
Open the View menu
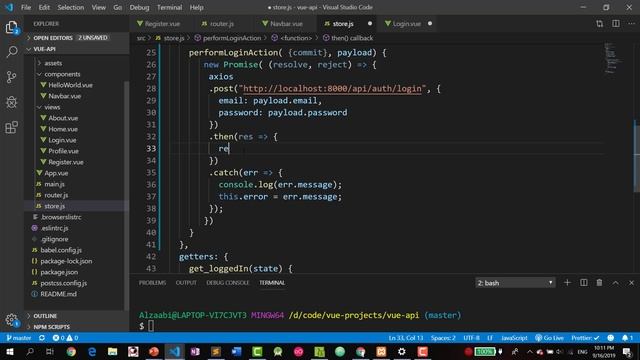[x=98, y=7]
